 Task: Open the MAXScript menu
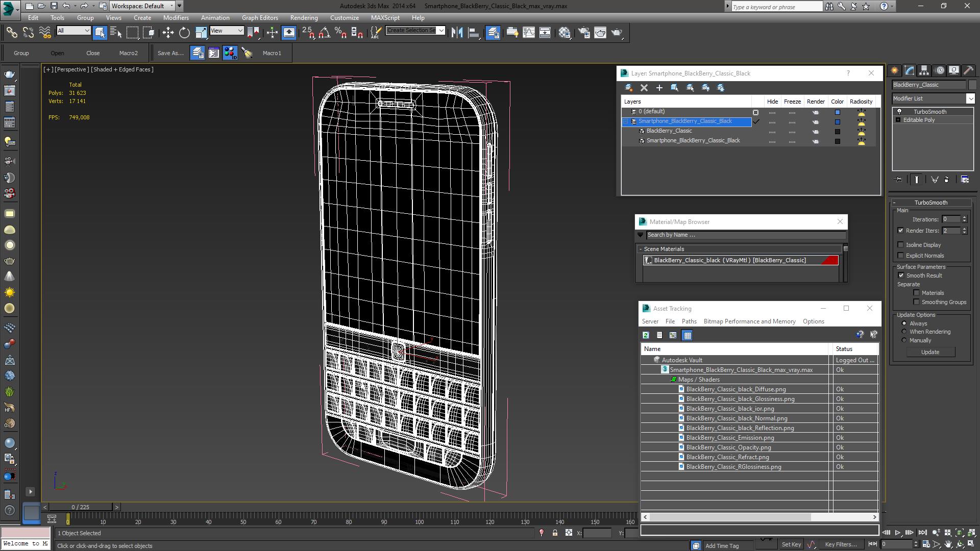tap(385, 17)
